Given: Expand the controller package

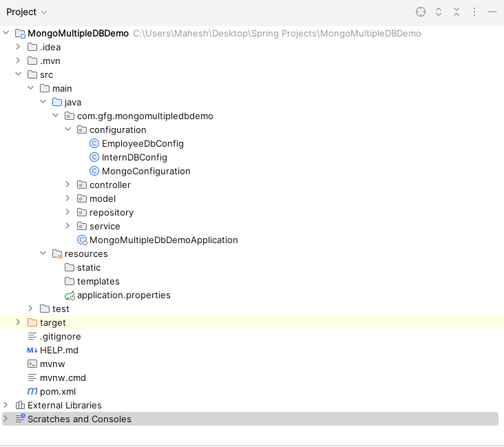Looking at the screenshot, I should pos(68,185).
